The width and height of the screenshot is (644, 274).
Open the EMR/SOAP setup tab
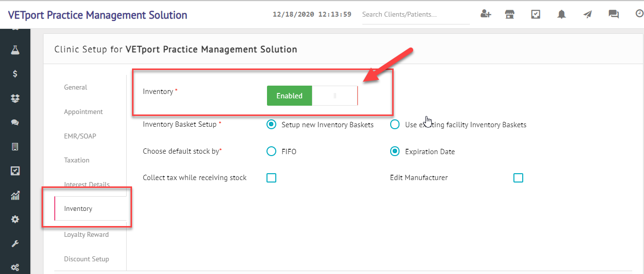(x=80, y=136)
